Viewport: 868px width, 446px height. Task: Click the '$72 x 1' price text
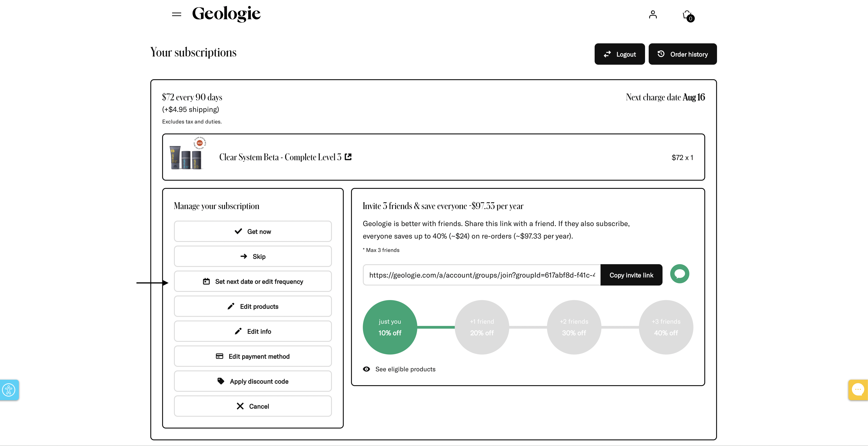click(x=682, y=157)
